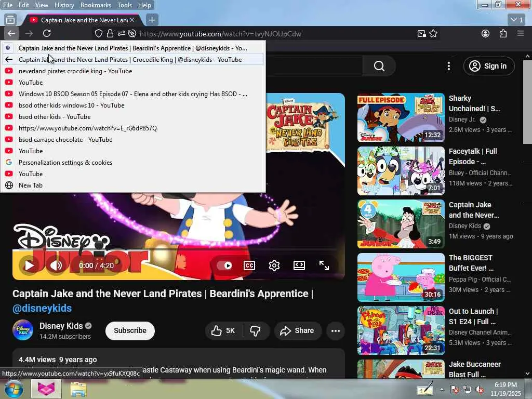Click the page vertical scrollbar thumb
532x399 pixels.
point(528,102)
